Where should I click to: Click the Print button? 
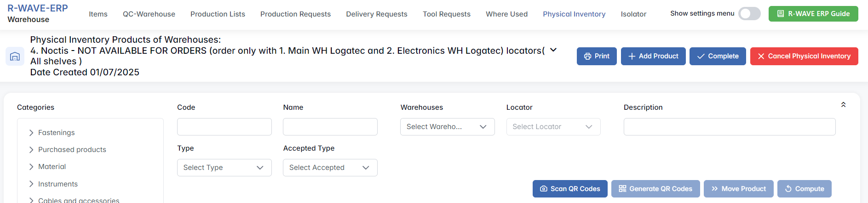pos(596,56)
